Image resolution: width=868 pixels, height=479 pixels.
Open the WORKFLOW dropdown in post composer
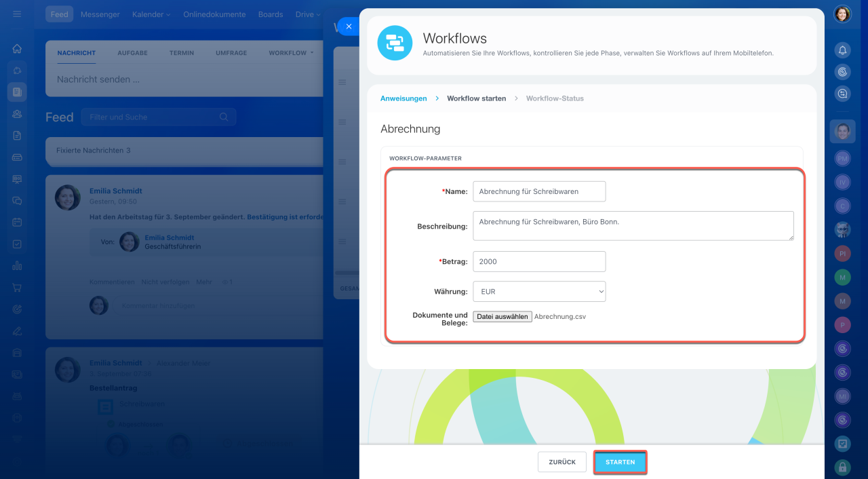[x=291, y=53]
